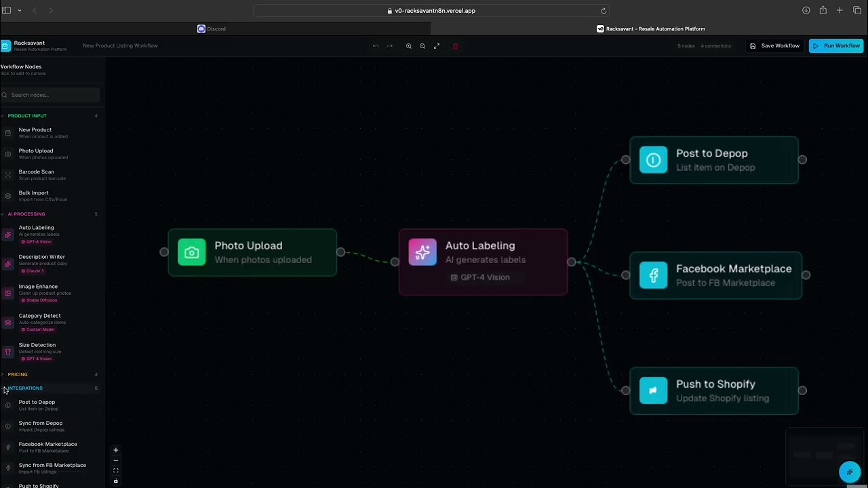
Task: Open a new browser tab
Action: click(840, 10)
